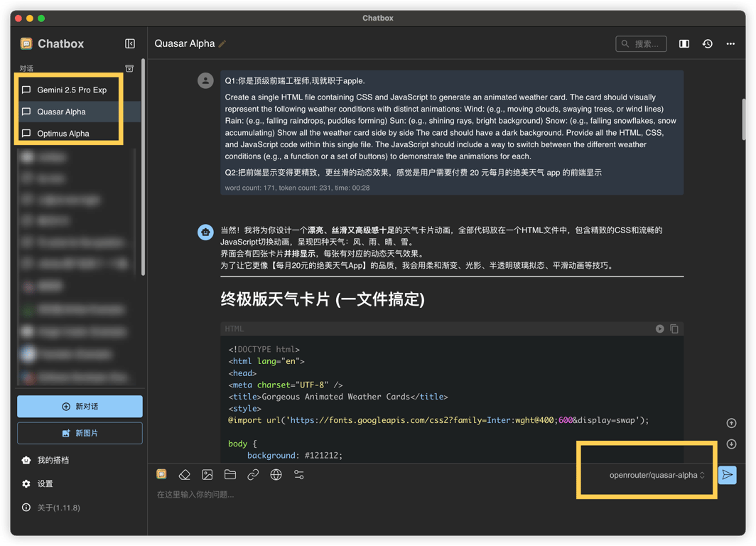Image resolution: width=756 pixels, height=546 pixels.
Task: Clear the conversation with the eraser icon
Action: (184, 475)
